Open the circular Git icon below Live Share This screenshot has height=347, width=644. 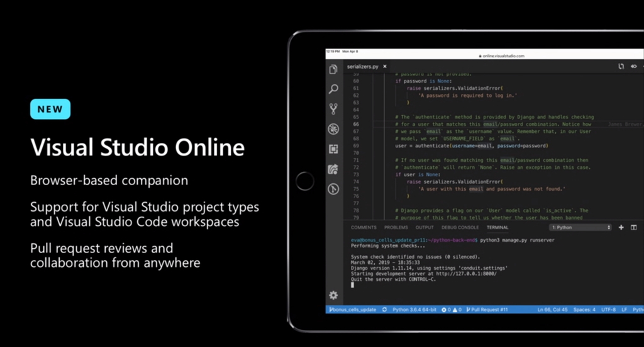click(333, 189)
